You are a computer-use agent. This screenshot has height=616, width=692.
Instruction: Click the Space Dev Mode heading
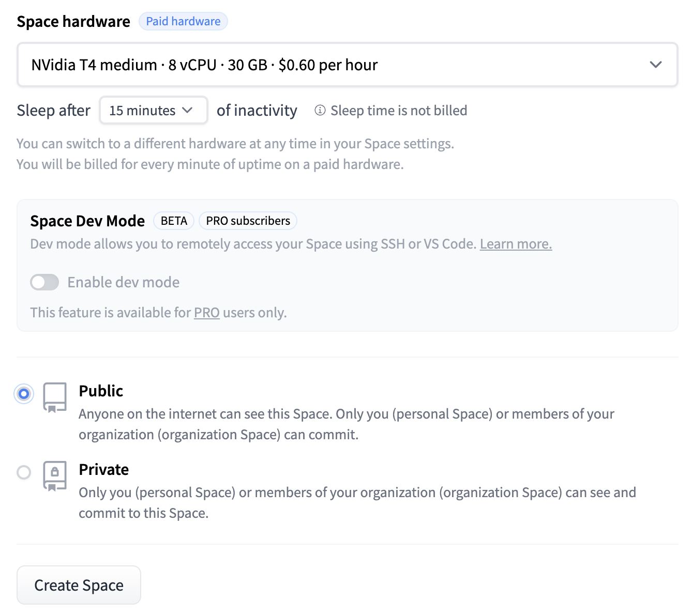87,221
